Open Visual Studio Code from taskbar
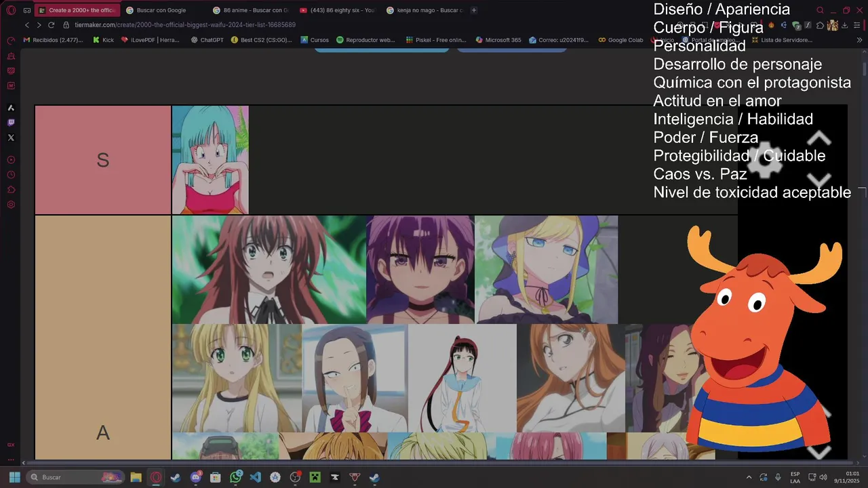The image size is (868, 488). click(255, 477)
